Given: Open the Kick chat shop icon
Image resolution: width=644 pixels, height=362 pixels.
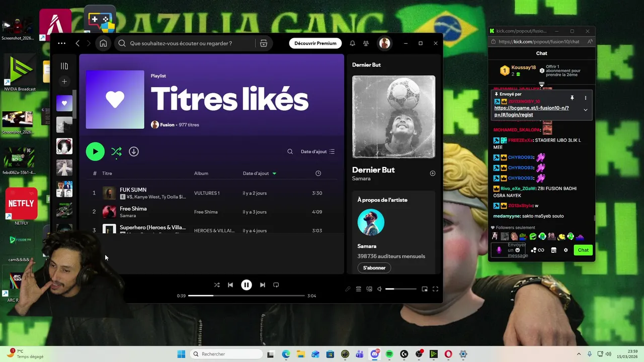Looking at the screenshot, I should [x=553, y=250].
